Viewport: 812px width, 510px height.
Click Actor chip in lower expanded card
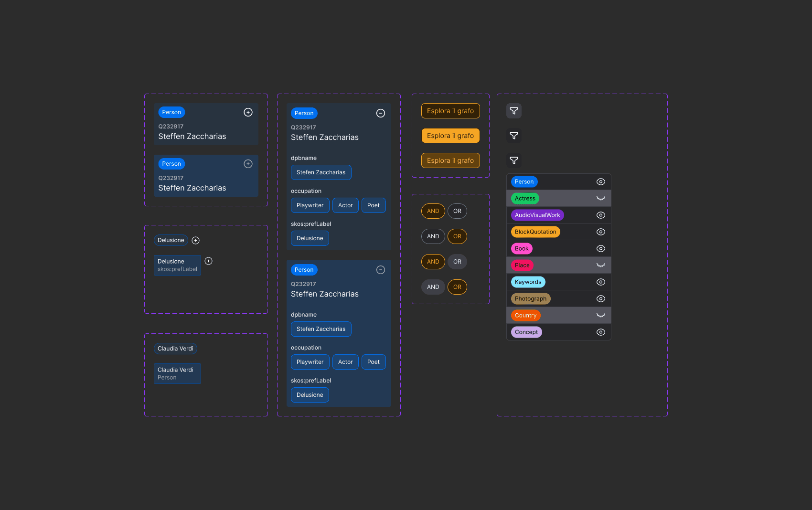pos(345,362)
